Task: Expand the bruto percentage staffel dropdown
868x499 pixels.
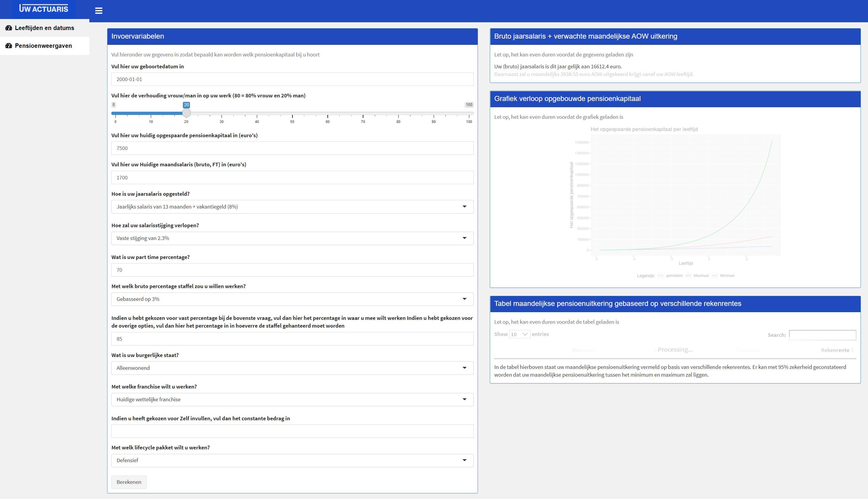Action: coord(292,299)
